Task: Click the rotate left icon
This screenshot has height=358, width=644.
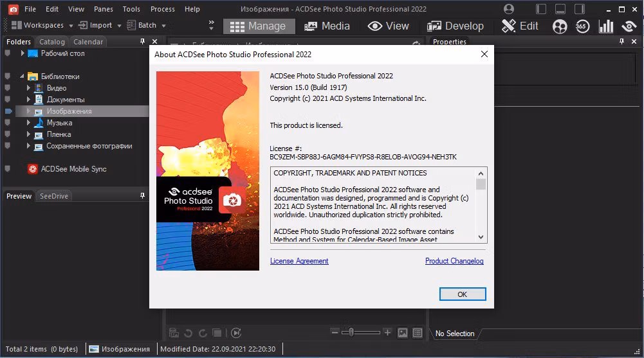Action: point(188,333)
